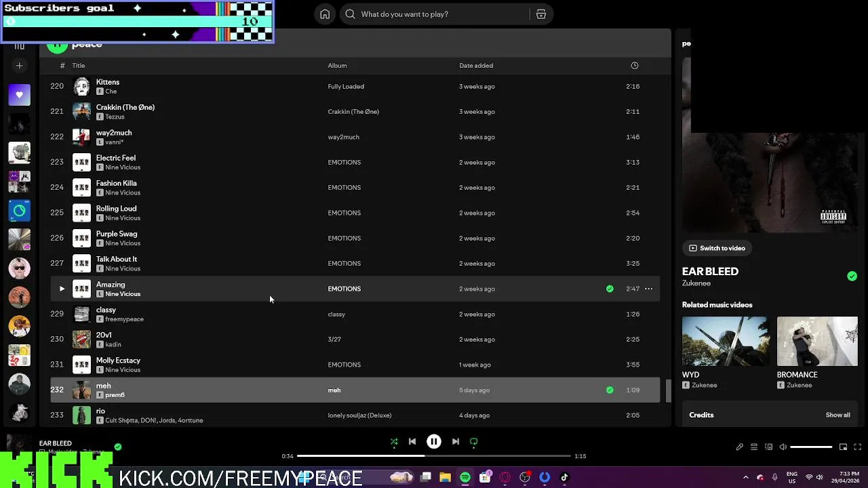Select the way2much track title
The width and height of the screenshot is (868, 488).
114,133
